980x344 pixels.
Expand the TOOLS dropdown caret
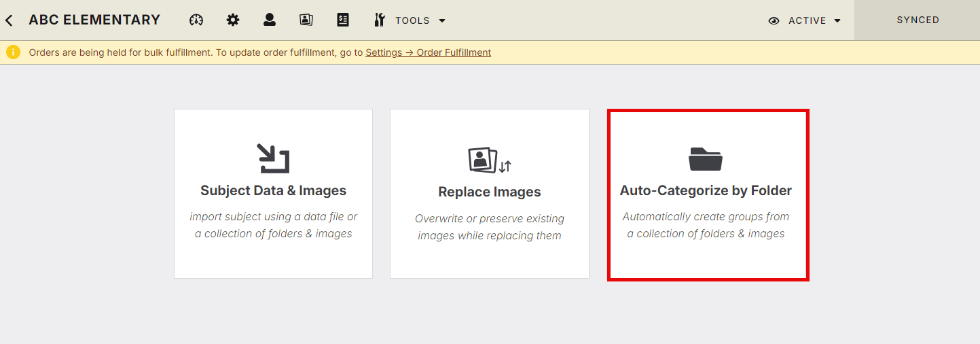[442, 20]
